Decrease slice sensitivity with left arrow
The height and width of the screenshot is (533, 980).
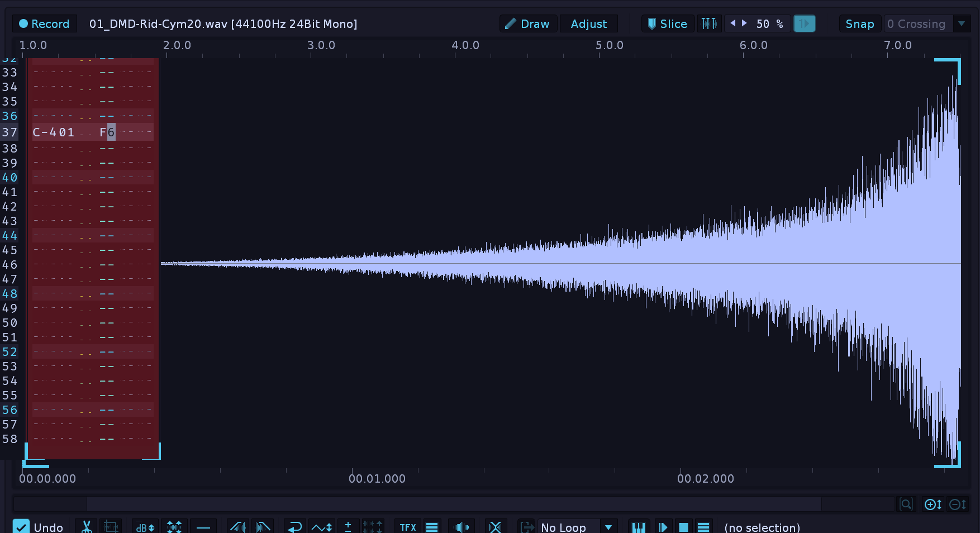coord(732,23)
